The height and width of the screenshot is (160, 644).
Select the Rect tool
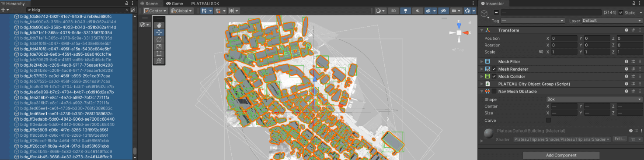pyautogui.click(x=159, y=53)
